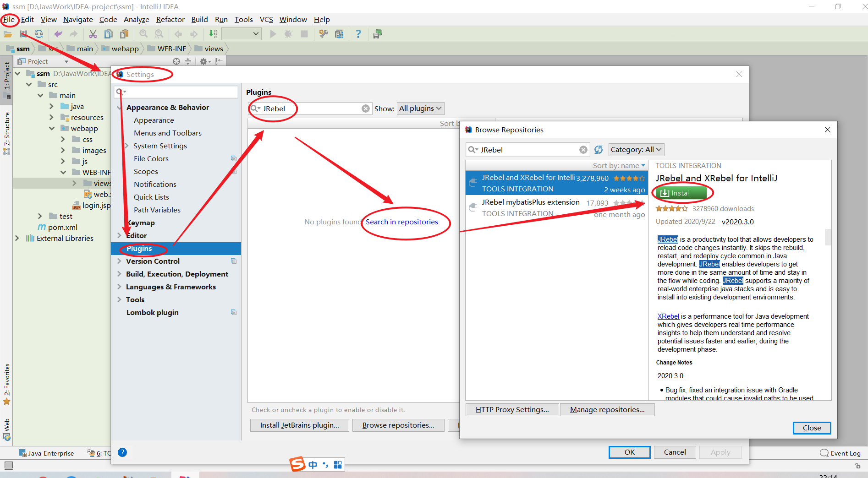
Task: Click the Collapse All icon in Project panel
Action: pyautogui.click(x=188, y=61)
